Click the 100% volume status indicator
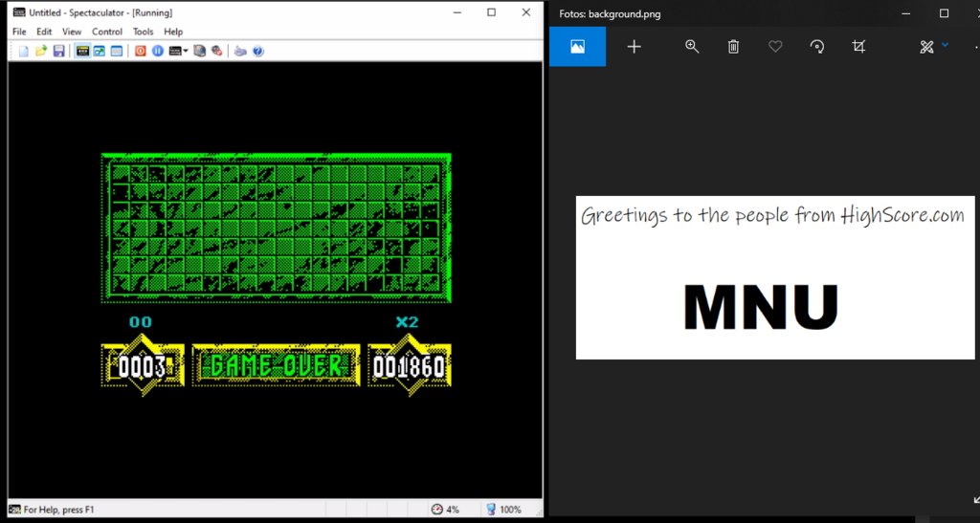The image size is (980, 523). (x=503, y=510)
